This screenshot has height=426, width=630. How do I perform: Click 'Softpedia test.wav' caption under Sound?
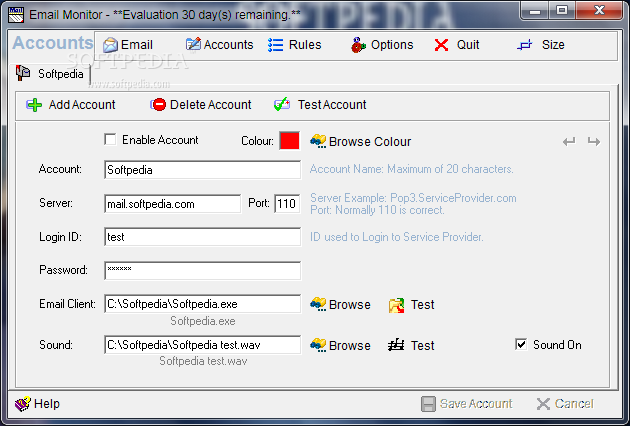click(203, 361)
